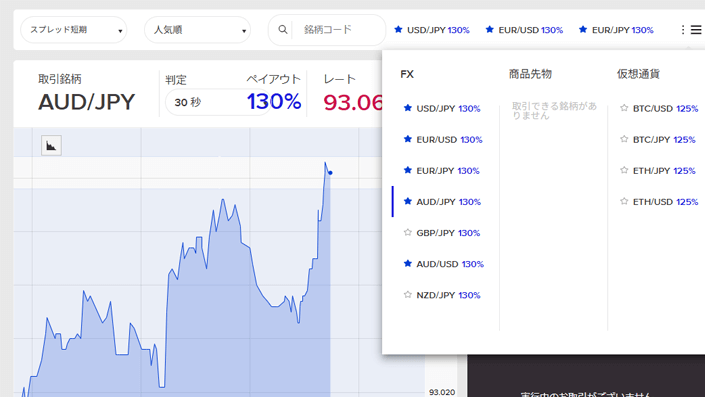Image resolution: width=705 pixels, height=397 pixels.
Task: Open the 30 秒 expiry selector
Action: click(219, 102)
